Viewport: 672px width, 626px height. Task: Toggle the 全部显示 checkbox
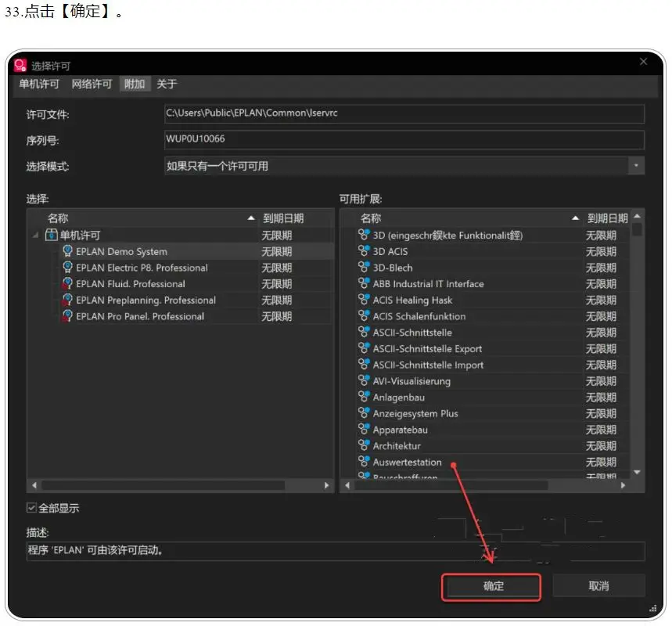pos(32,508)
